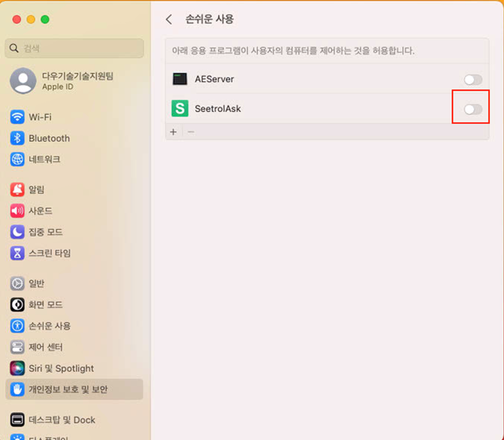Image resolution: width=504 pixels, height=440 pixels.
Task: Open 알림 notifications bell icon
Action: tap(18, 190)
